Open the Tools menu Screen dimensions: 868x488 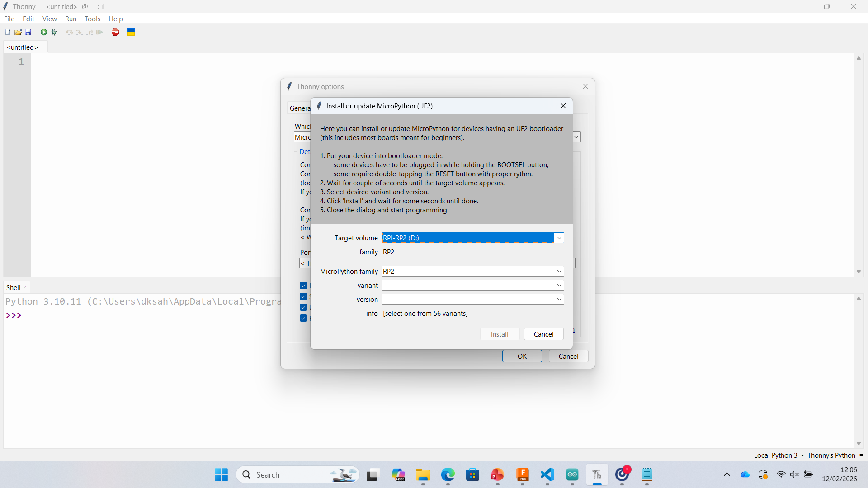[x=92, y=19]
